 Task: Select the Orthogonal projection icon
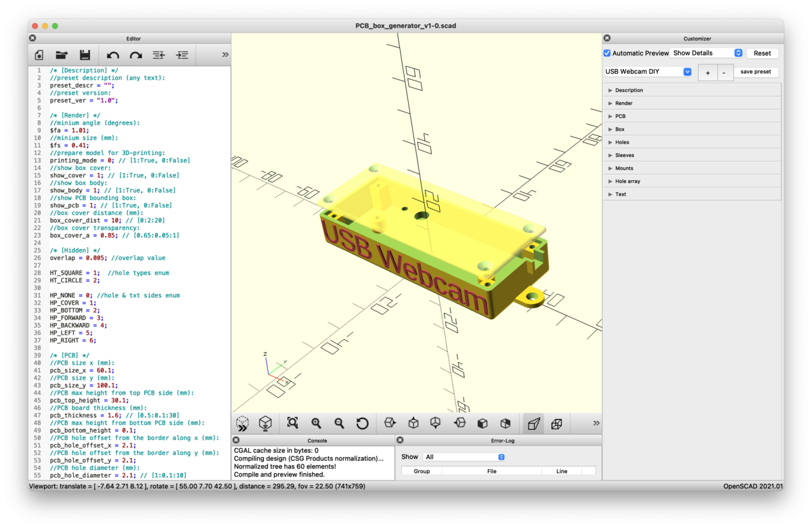[x=557, y=423]
